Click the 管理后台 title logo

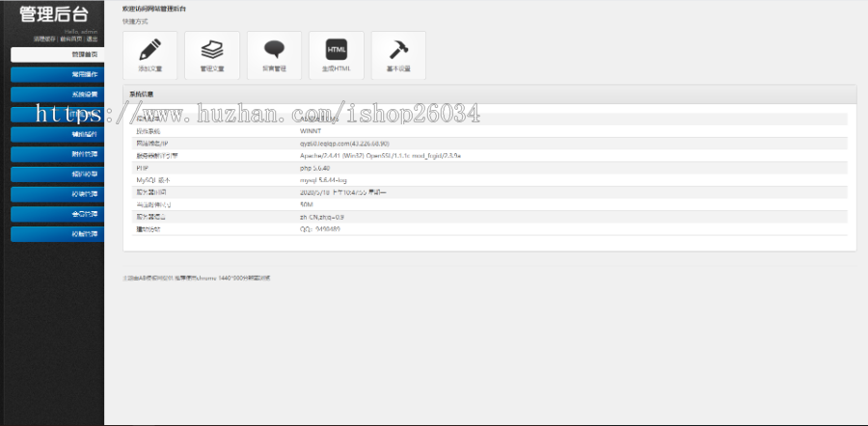pyautogui.click(x=53, y=14)
